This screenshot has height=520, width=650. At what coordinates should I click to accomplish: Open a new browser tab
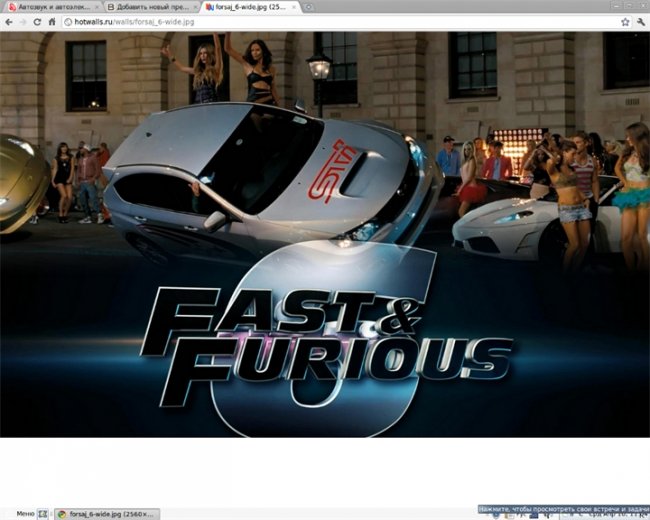pyautogui.click(x=309, y=7)
